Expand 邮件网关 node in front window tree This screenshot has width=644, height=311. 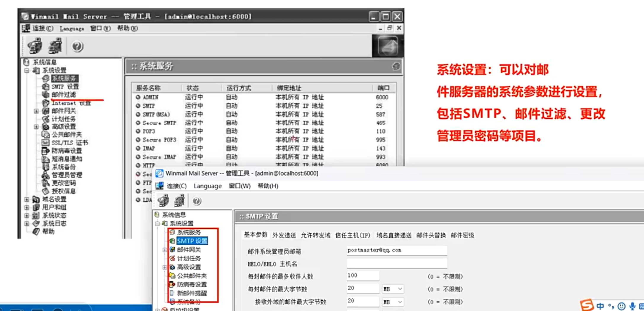coord(165,250)
